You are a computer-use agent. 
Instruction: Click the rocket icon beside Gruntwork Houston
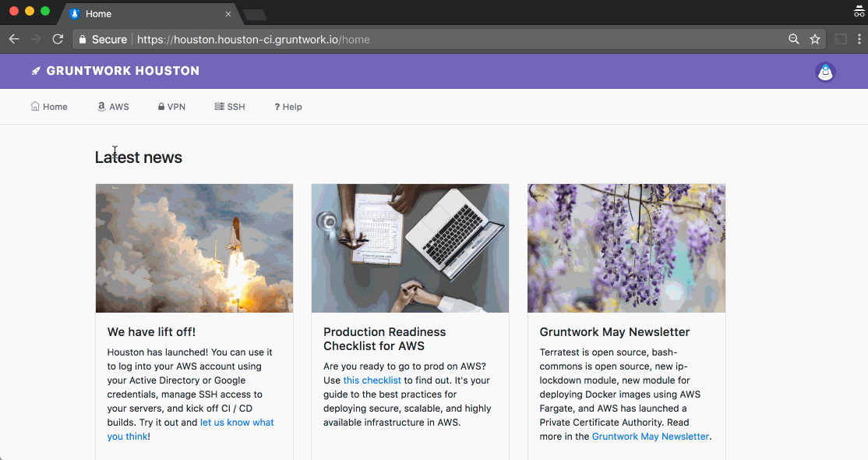point(36,71)
